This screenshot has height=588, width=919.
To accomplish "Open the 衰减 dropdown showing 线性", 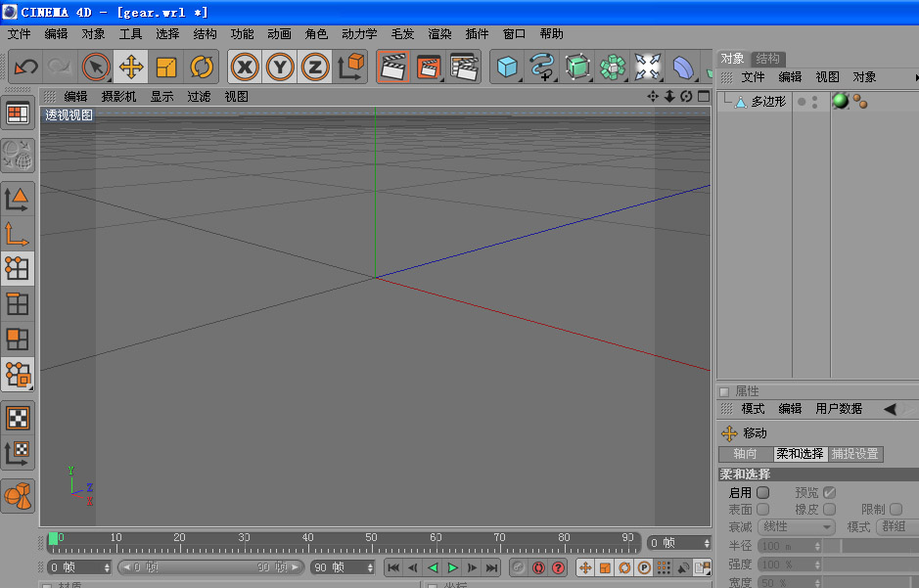I will pos(797,527).
